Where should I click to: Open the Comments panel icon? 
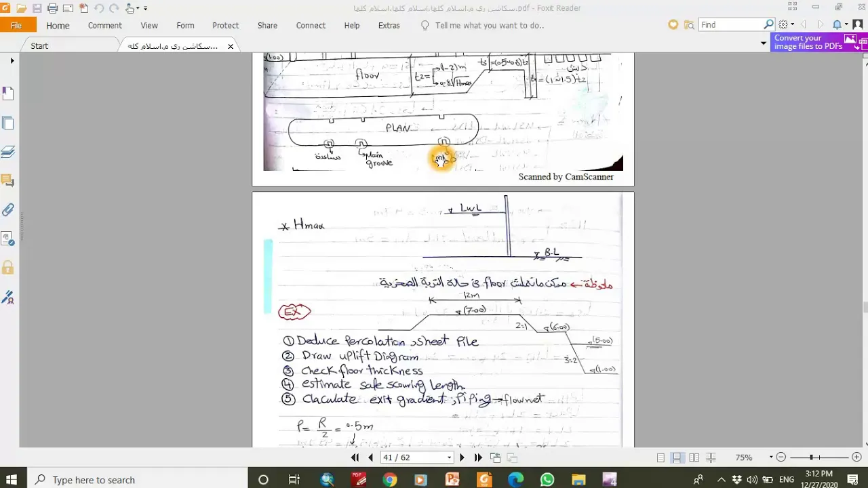(8, 180)
